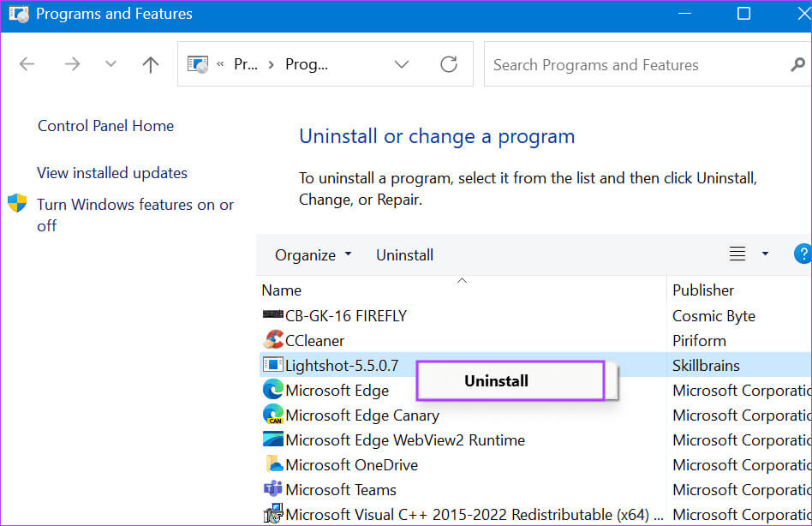
Task: Open the view options dropdown arrow
Action: 765,254
